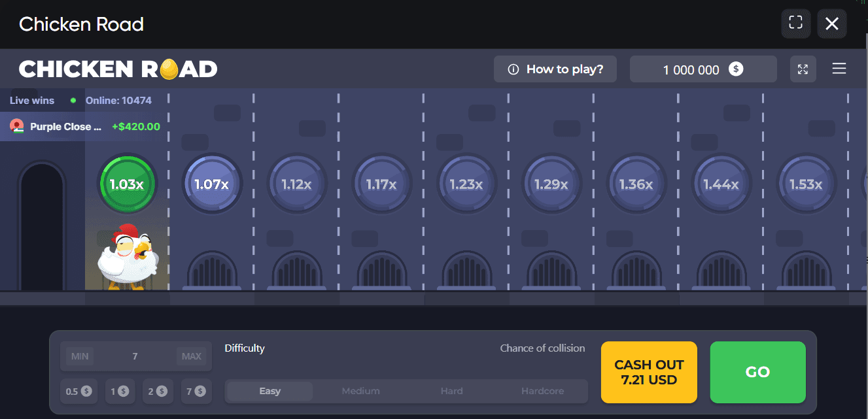Click the Difficulty label
868x419 pixels.
coord(245,348)
